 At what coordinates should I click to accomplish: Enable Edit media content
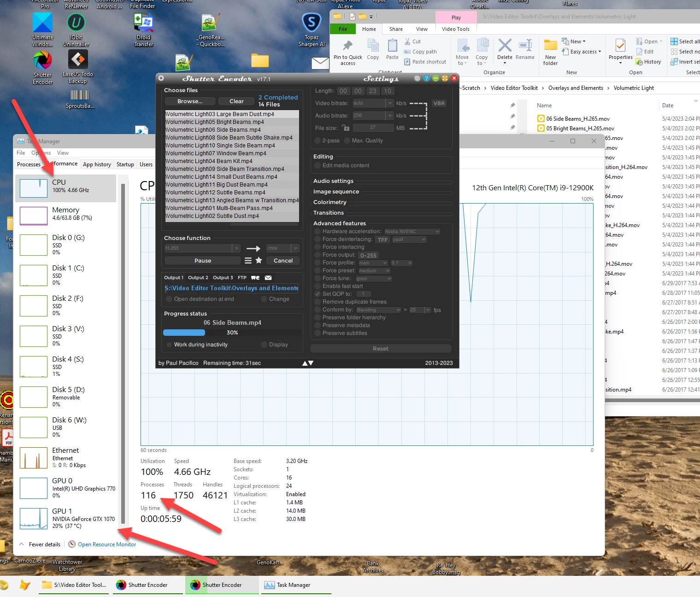tap(318, 165)
